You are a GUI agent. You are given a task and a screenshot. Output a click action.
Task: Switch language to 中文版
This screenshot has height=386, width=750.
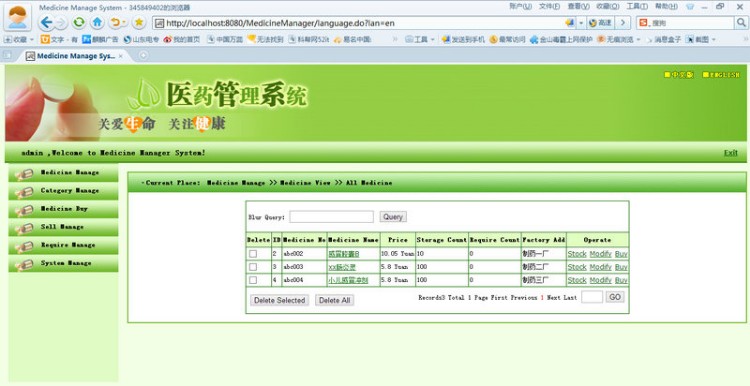coord(679,75)
